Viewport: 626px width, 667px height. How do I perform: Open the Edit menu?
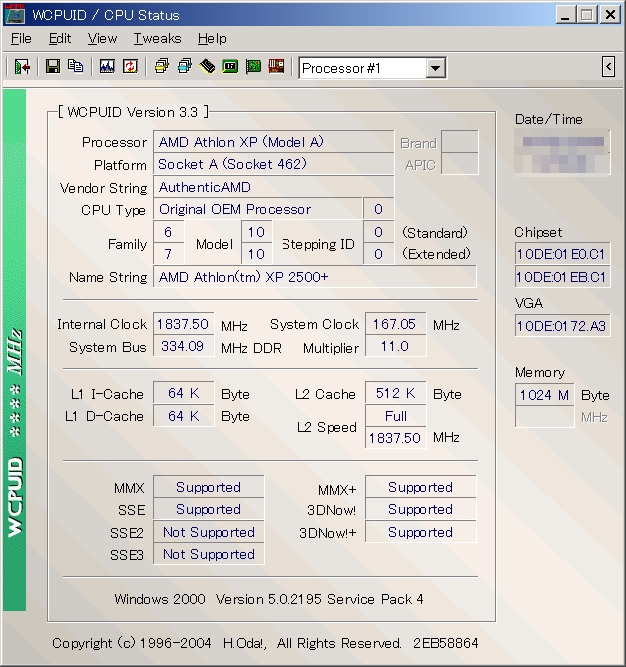pos(60,39)
